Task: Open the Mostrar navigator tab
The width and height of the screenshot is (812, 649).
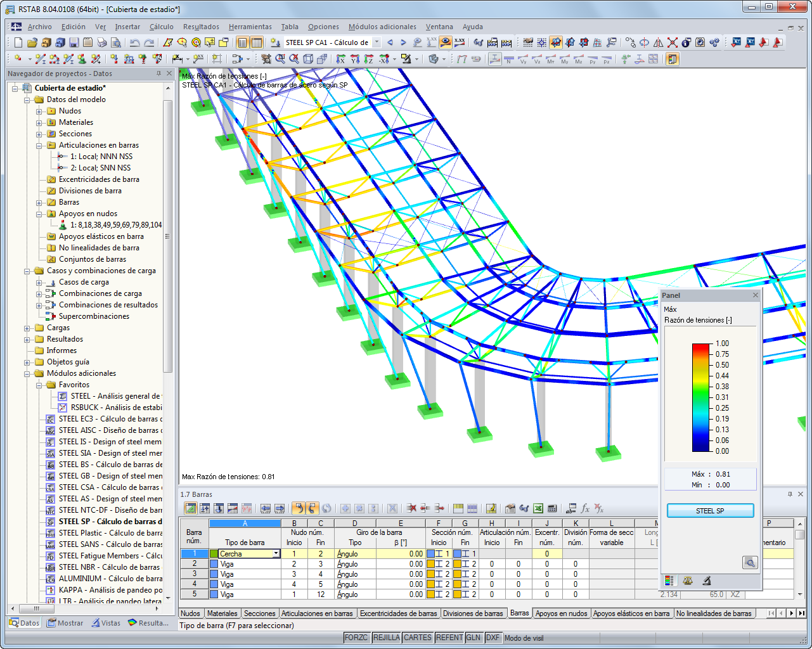Action: click(65, 623)
